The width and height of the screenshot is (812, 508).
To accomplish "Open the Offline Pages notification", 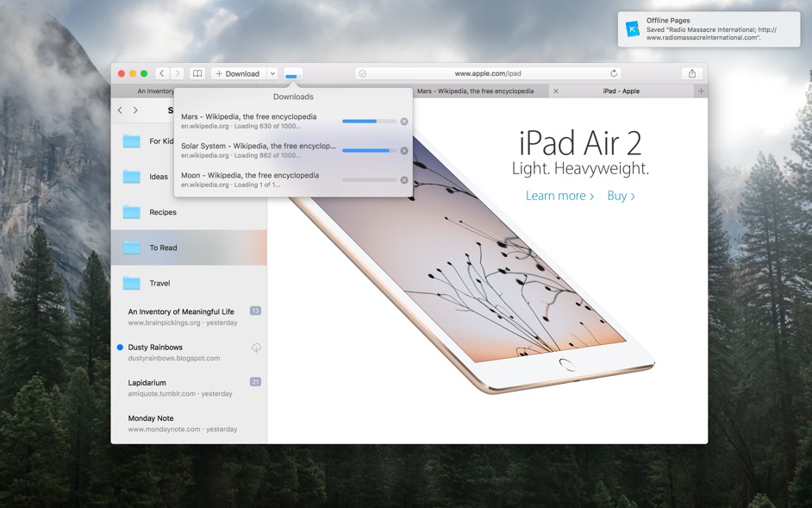I will [709, 29].
